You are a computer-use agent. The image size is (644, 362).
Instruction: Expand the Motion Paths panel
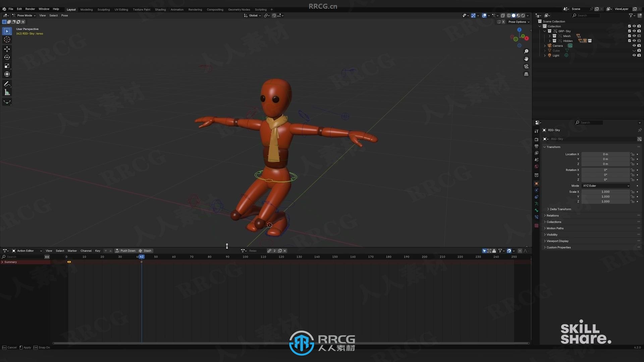pyautogui.click(x=555, y=228)
